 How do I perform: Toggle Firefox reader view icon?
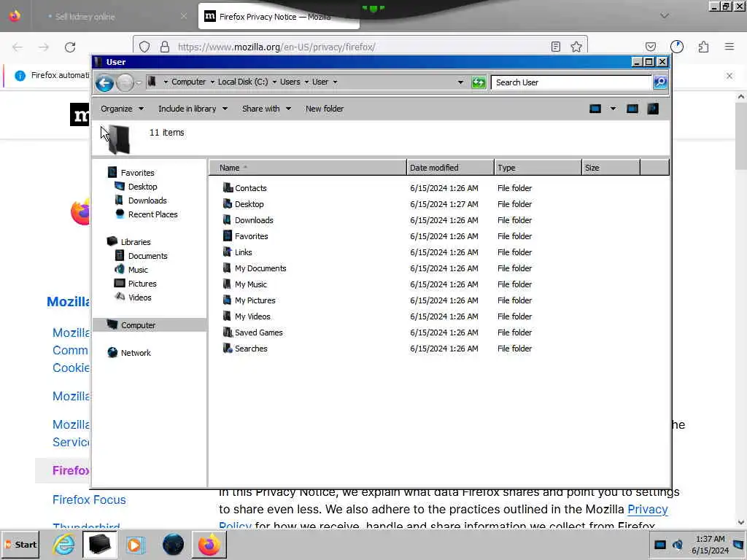555,47
